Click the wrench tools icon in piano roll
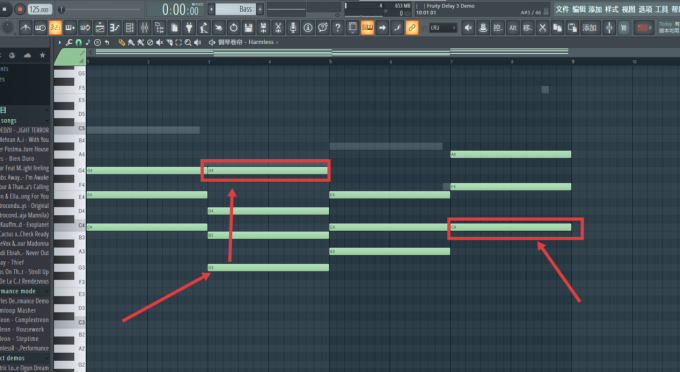 [69, 42]
